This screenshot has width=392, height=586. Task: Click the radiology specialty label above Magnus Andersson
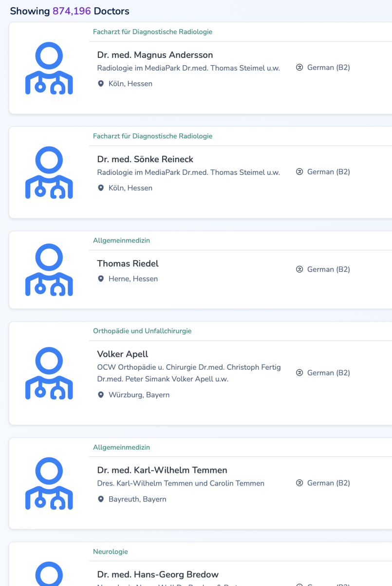pos(152,32)
